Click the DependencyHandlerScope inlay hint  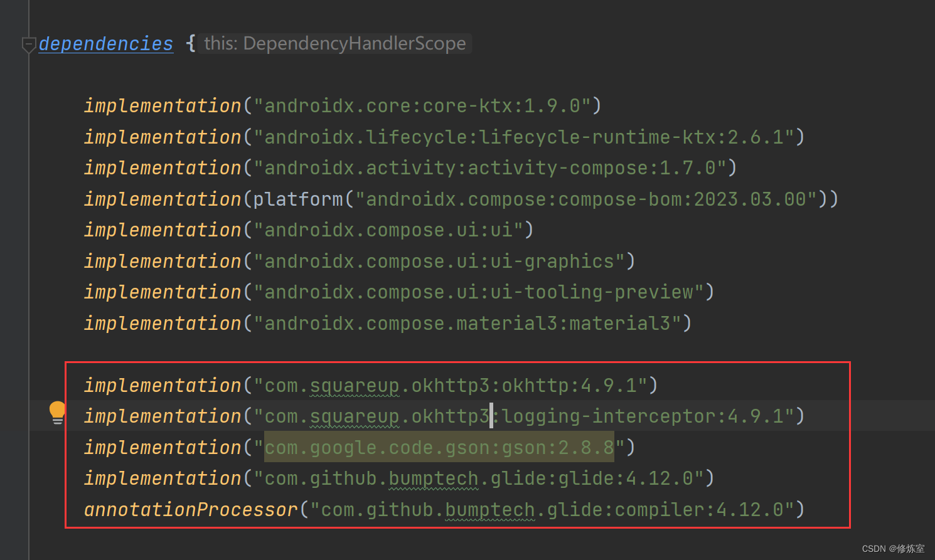[x=334, y=43]
